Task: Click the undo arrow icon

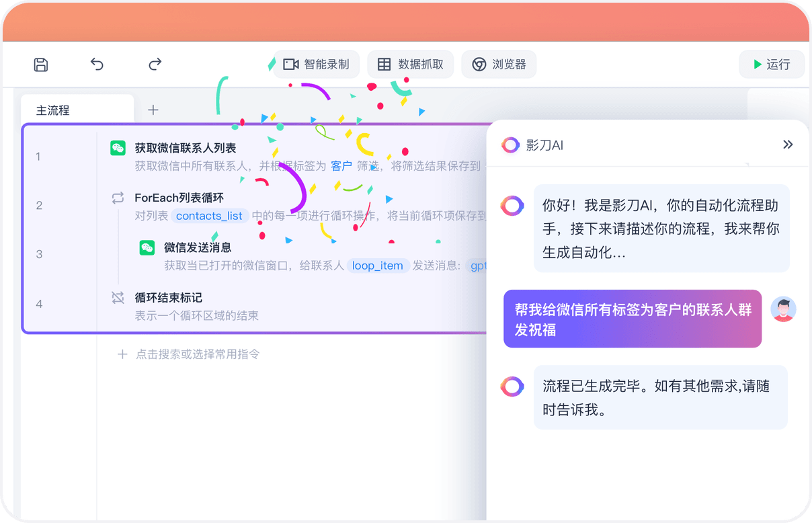Action: click(x=97, y=65)
